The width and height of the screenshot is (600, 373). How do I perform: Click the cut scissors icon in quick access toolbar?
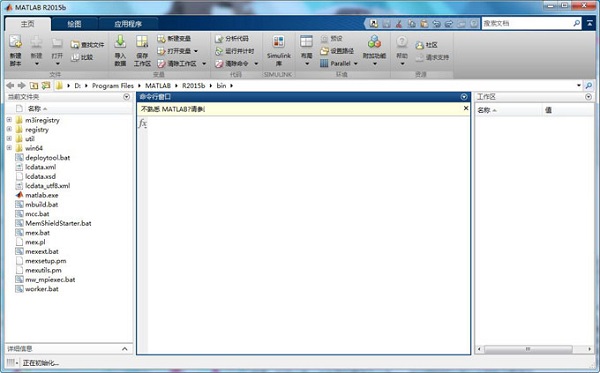(399, 24)
